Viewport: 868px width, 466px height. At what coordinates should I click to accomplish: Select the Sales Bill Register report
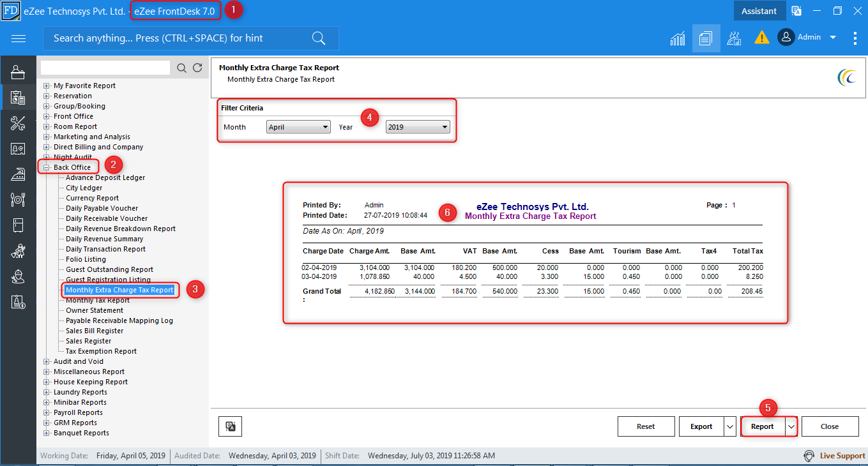coord(95,331)
